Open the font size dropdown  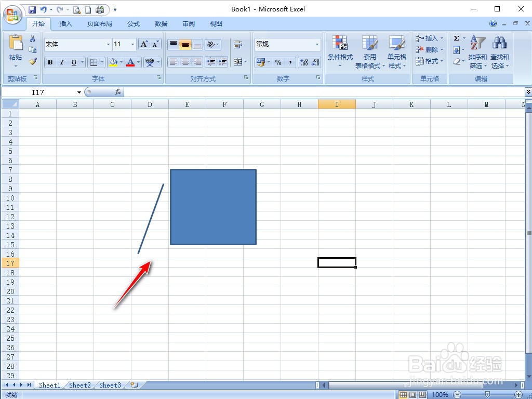pyautogui.click(x=132, y=45)
